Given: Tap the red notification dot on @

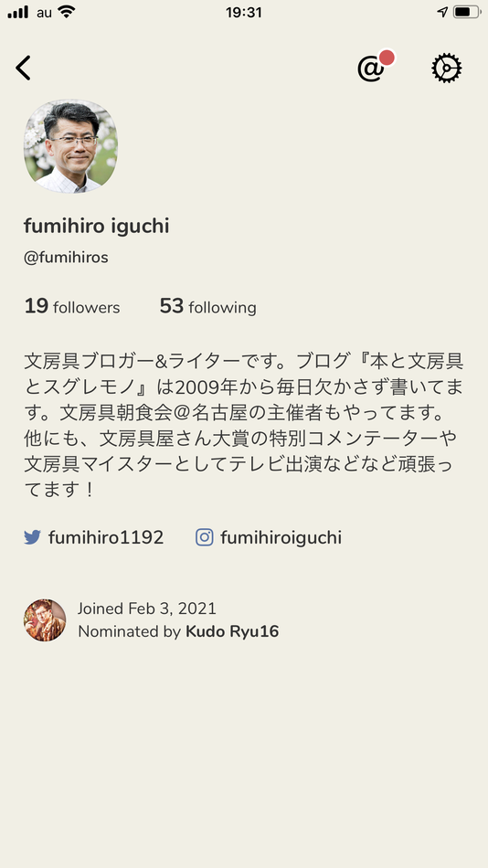Looking at the screenshot, I should click(387, 58).
